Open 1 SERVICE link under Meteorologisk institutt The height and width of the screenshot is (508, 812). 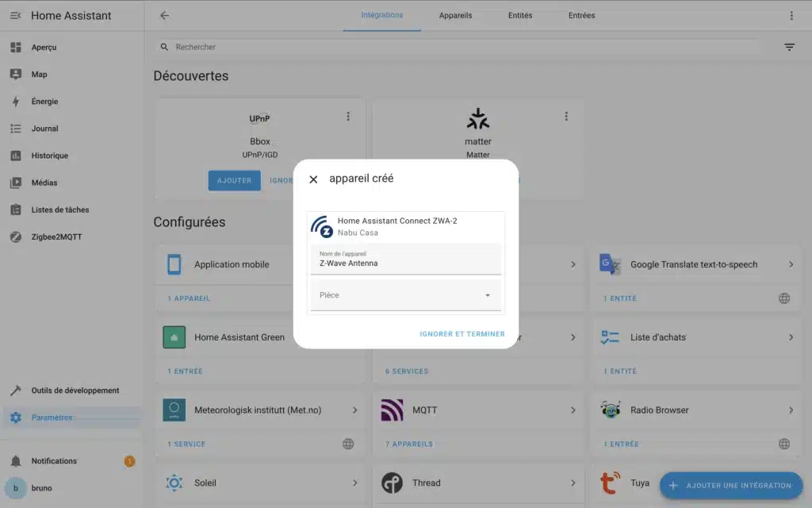point(186,444)
